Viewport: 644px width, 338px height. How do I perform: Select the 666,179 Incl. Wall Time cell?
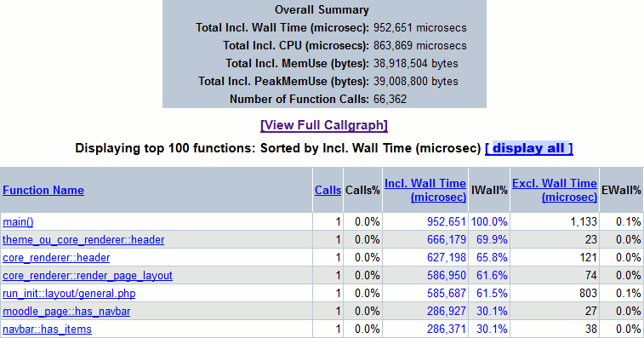coord(447,240)
